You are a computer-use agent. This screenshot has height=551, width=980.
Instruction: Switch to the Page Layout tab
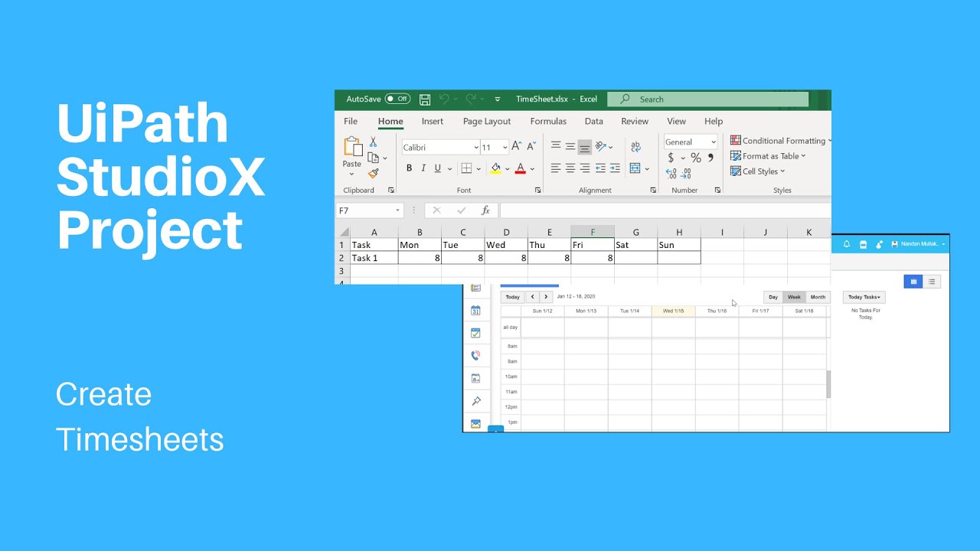487,121
